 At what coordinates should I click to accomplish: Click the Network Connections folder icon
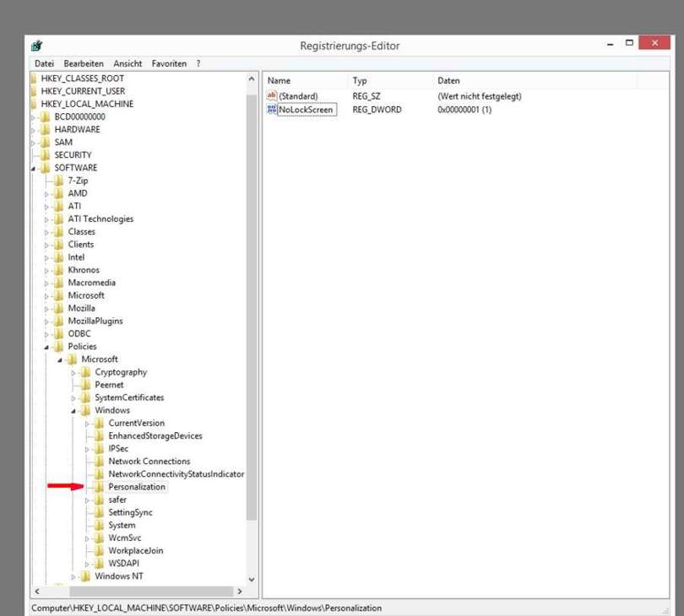[x=100, y=461]
